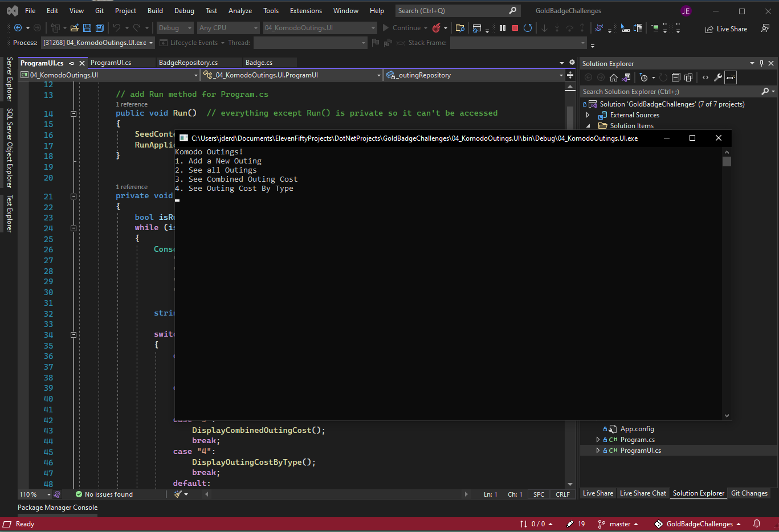This screenshot has height=532, width=779.
Task: Switch to the Live Share Chat tab
Action: pyautogui.click(x=643, y=493)
